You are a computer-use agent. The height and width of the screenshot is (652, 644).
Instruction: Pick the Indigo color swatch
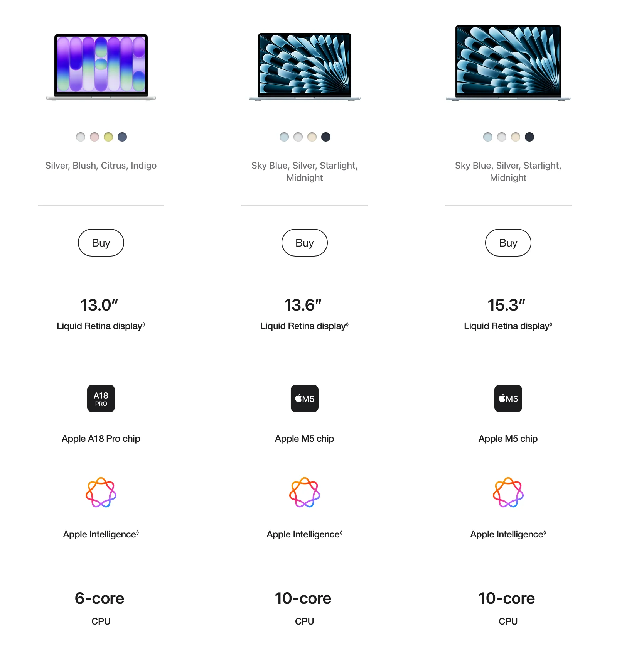coord(122,137)
